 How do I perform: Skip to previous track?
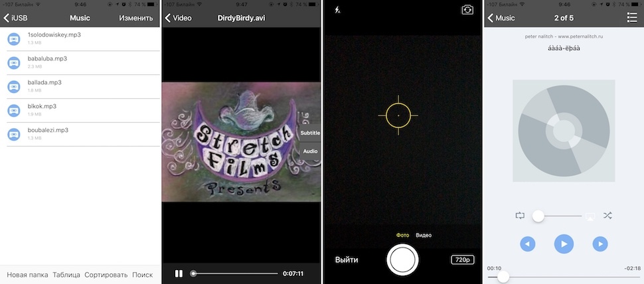pyautogui.click(x=528, y=244)
